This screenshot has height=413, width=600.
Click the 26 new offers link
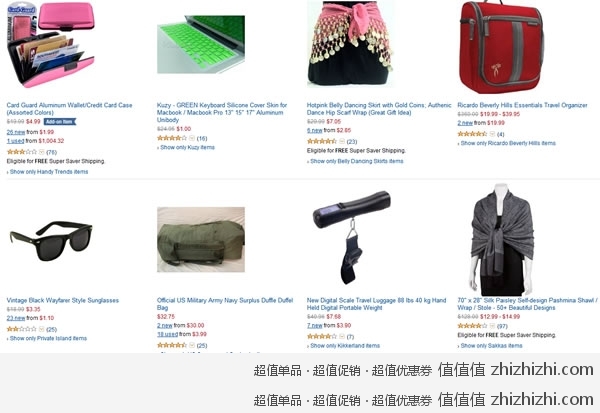coord(16,132)
